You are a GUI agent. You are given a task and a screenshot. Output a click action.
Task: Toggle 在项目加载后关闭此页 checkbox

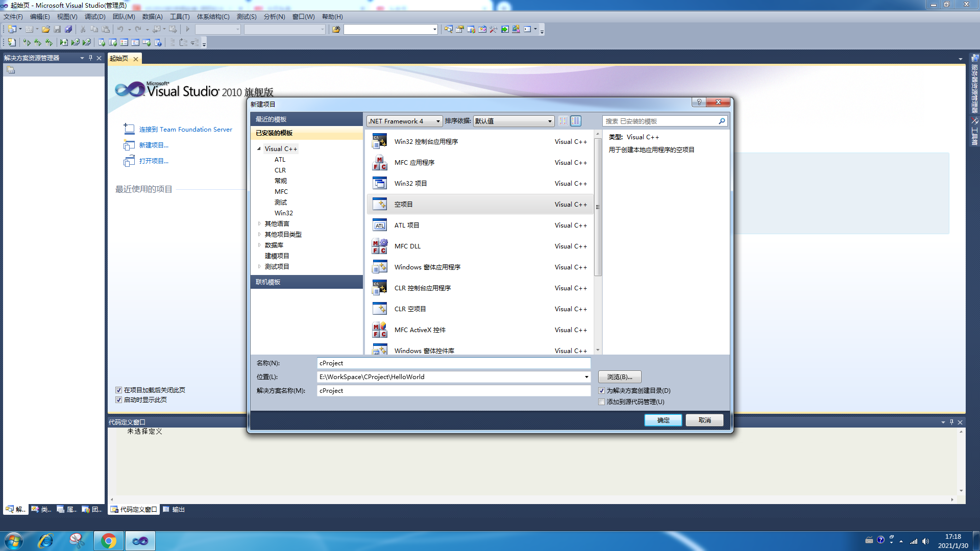point(118,390)
